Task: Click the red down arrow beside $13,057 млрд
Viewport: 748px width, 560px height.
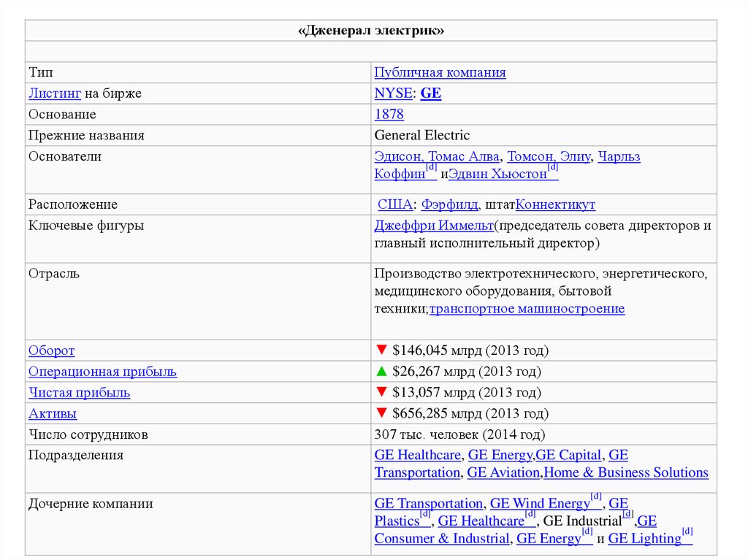Action: (380, 392)
